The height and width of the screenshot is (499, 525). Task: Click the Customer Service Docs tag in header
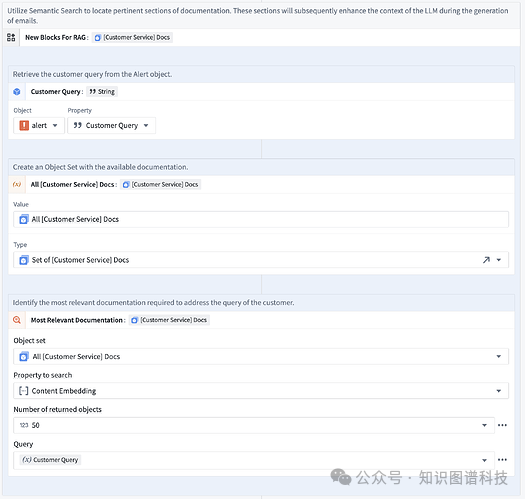tap(133, 38)
